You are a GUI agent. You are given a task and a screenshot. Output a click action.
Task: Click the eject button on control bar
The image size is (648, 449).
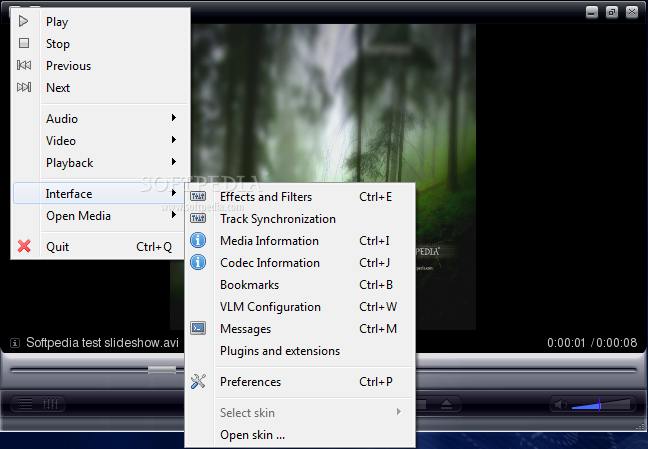(446, 404)
